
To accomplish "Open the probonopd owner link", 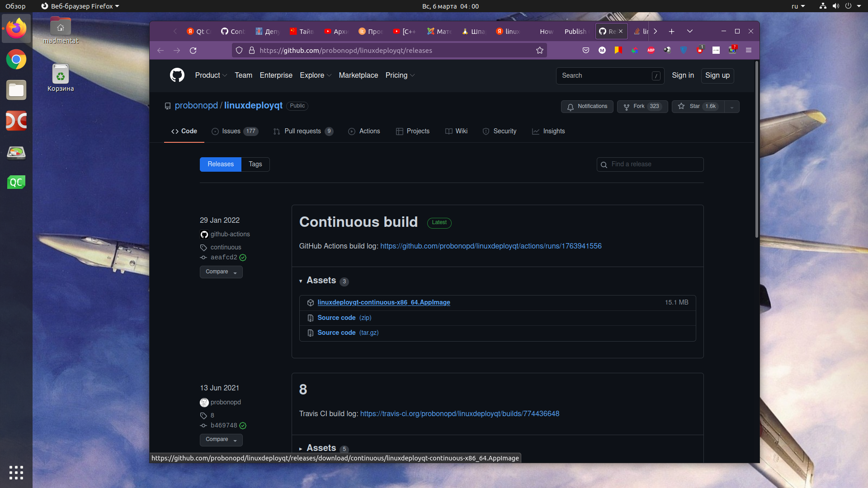I will pyautogui.click(x=196, y=105).
